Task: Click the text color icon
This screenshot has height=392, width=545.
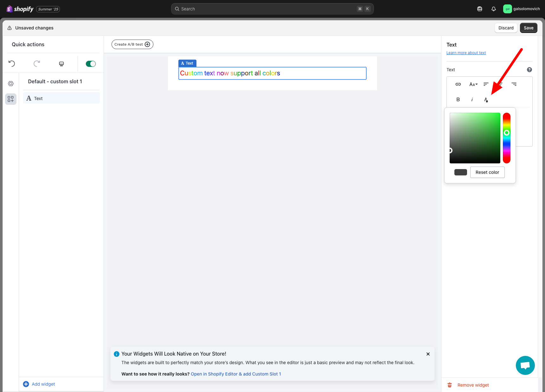Action: [486, 100]
